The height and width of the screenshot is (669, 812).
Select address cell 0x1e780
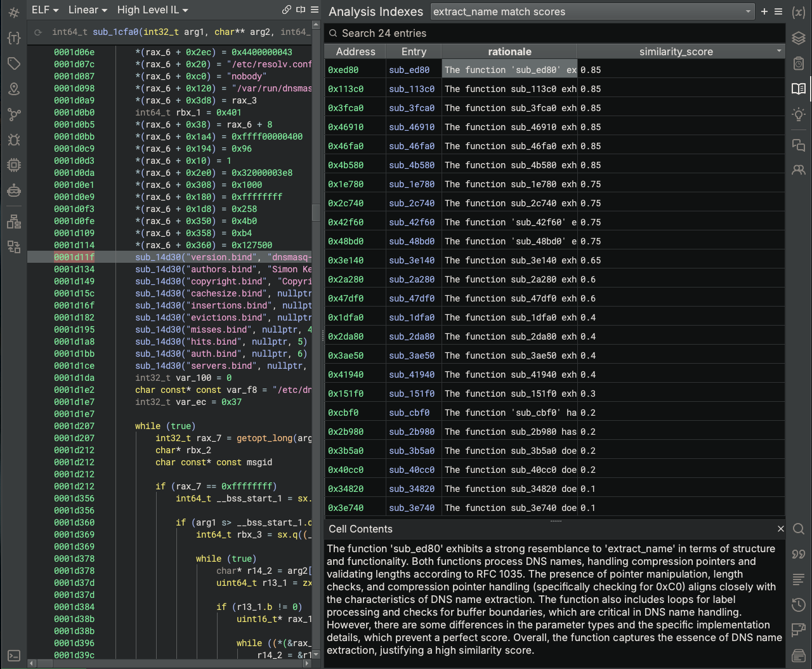pyautogui.click(x=355, y=184)
